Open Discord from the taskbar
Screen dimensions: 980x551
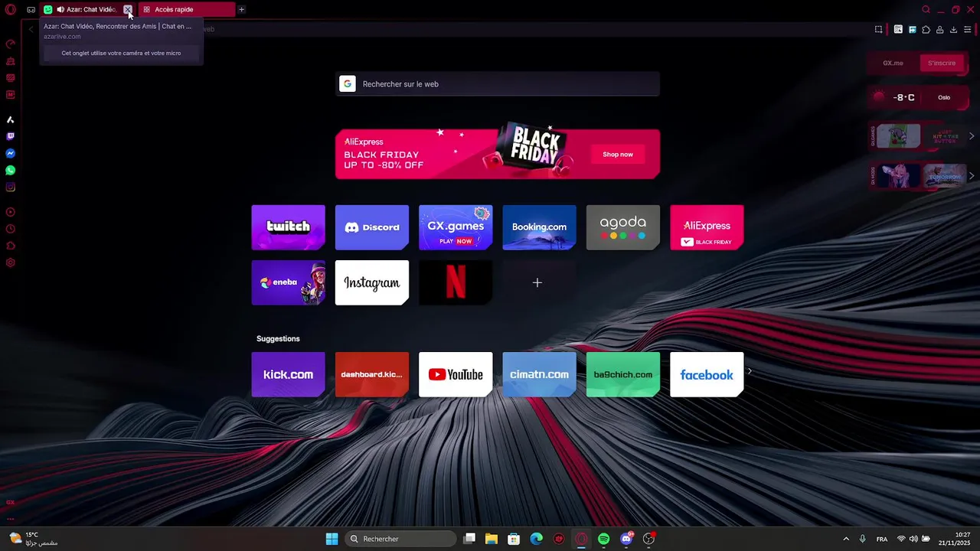626,539
